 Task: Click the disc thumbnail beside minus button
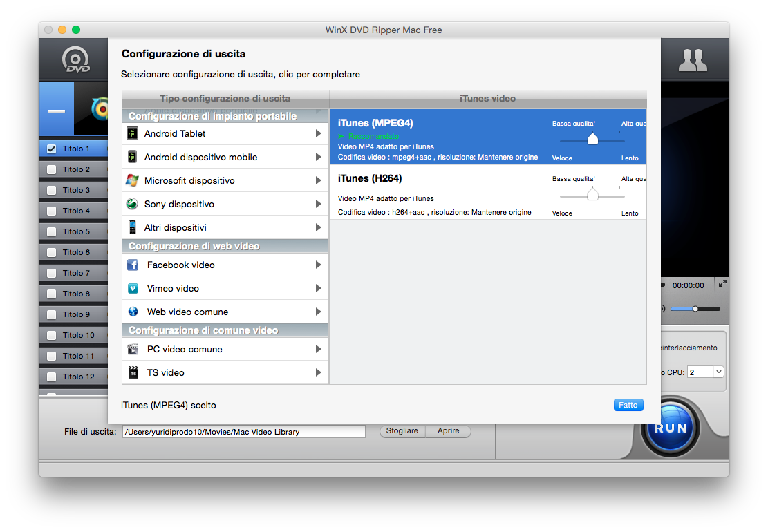(x=91, y=108)
